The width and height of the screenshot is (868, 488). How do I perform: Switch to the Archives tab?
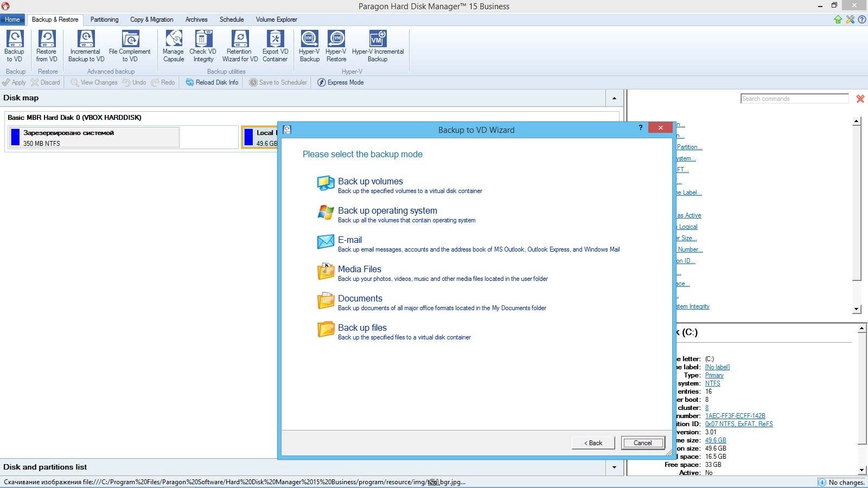click(196, 20)
